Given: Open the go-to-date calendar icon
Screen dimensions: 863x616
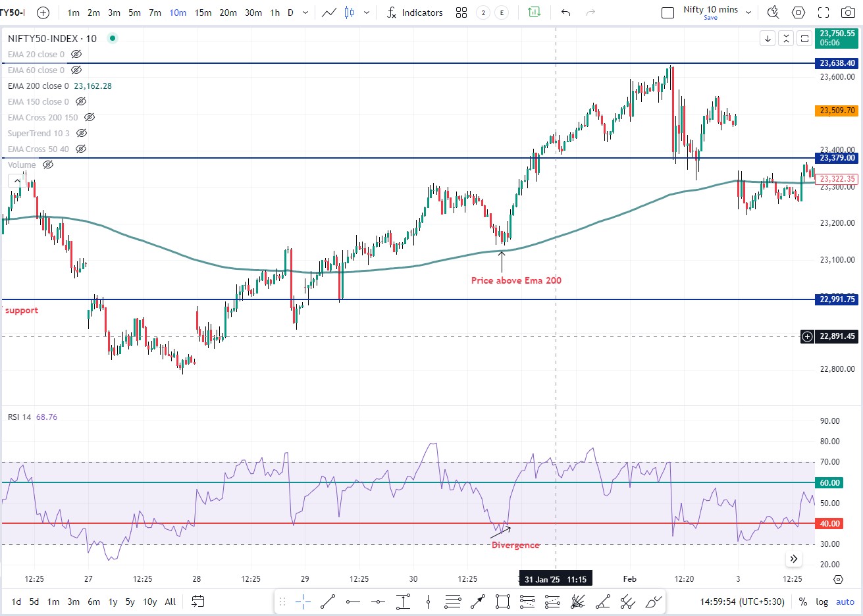Looking at the screenshot, I should click(x=197, y=602).
